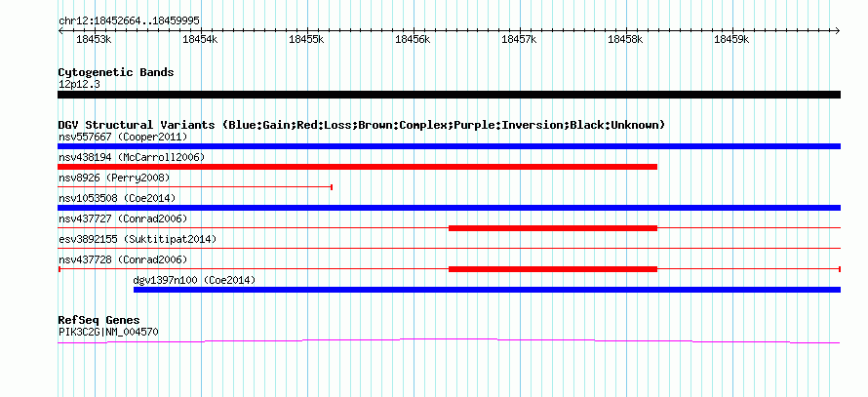Screen dimensions: 868x397
Task: Click the 12p12.3 band label
Action: pos(79,85)
